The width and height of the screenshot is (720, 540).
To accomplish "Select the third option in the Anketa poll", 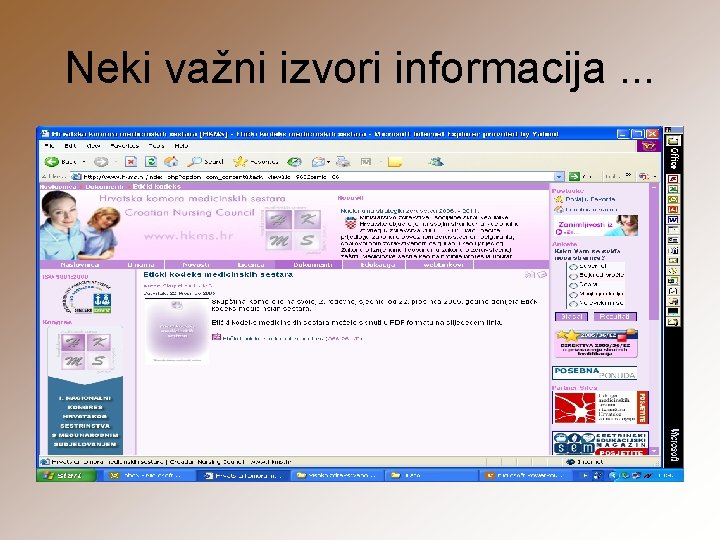I will 573,285.
